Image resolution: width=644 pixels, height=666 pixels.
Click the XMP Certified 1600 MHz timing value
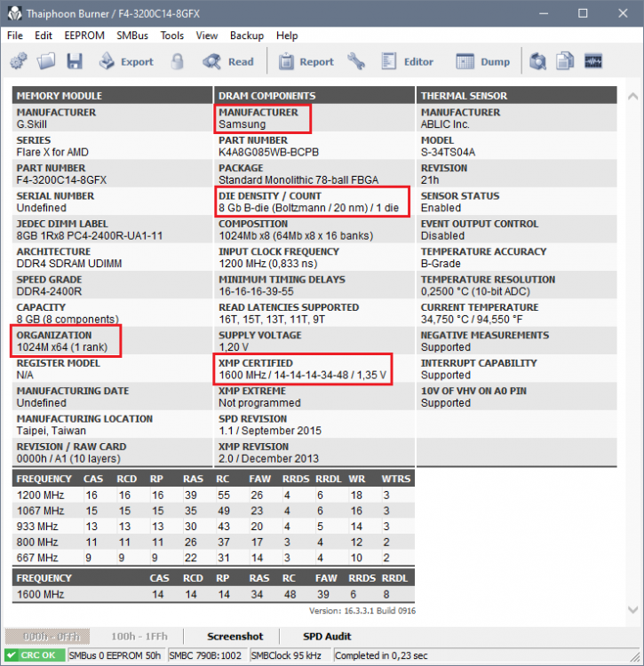[303, 375]
